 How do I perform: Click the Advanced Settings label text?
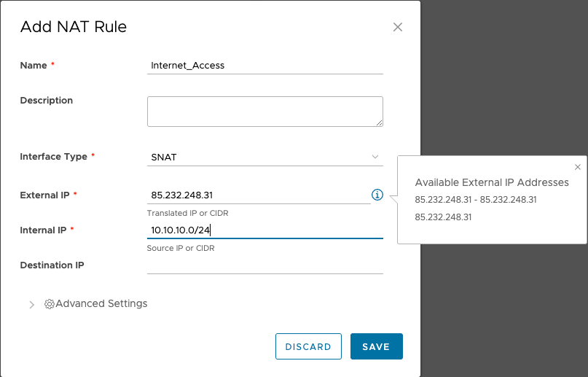click(x=101, y=303)
